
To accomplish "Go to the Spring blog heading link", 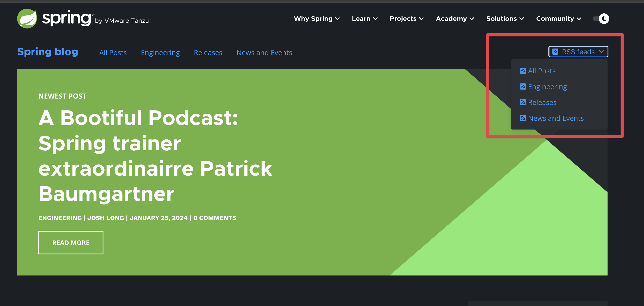I will (x=47, y=52).
